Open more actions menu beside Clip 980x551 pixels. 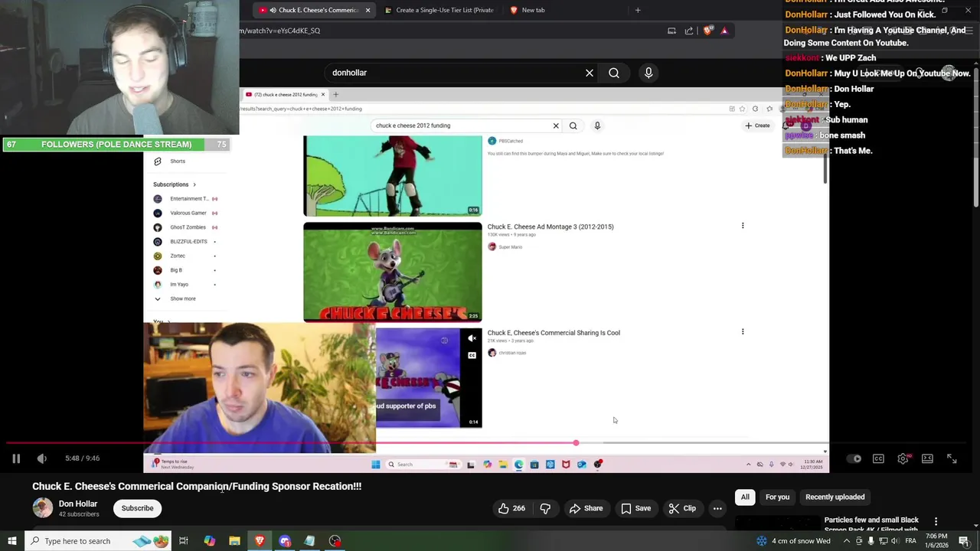click(717, 508)
